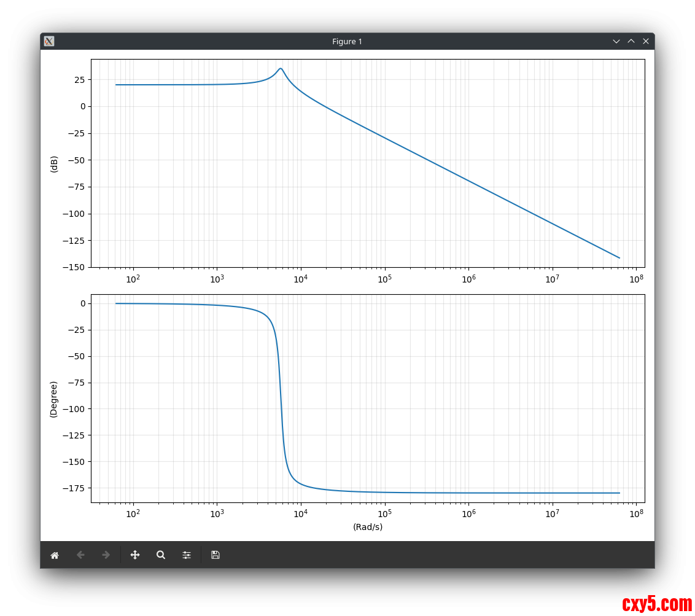The width and height of the screenshot is (695, 616).
Task: Click the (Degree) y-axis label
Action: click(53, 399)
